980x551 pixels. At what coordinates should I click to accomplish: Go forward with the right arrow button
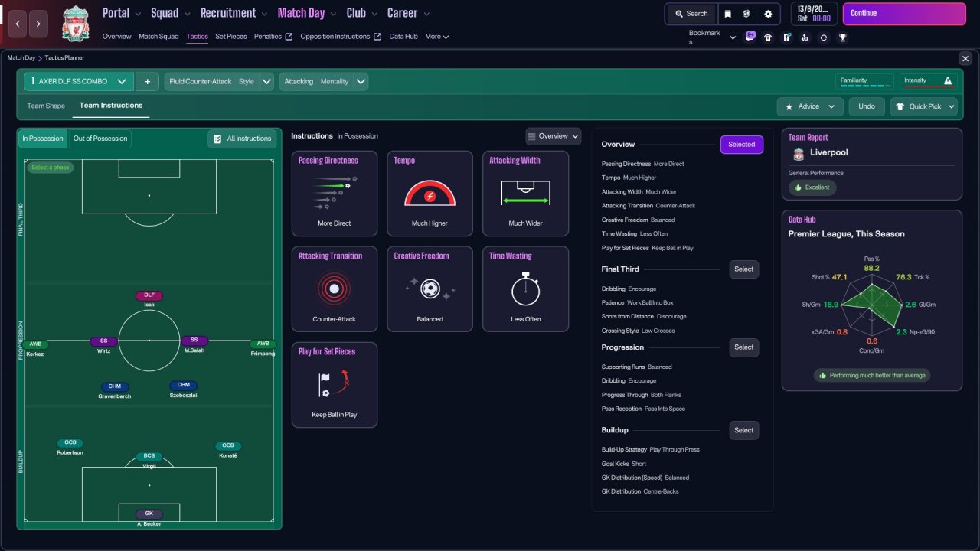39,24
